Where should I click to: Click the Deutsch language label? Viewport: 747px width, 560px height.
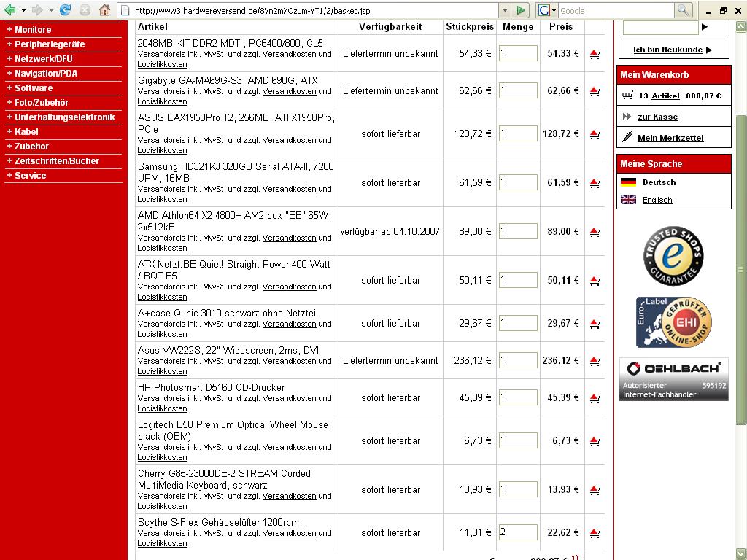click(x=659, y=182)
